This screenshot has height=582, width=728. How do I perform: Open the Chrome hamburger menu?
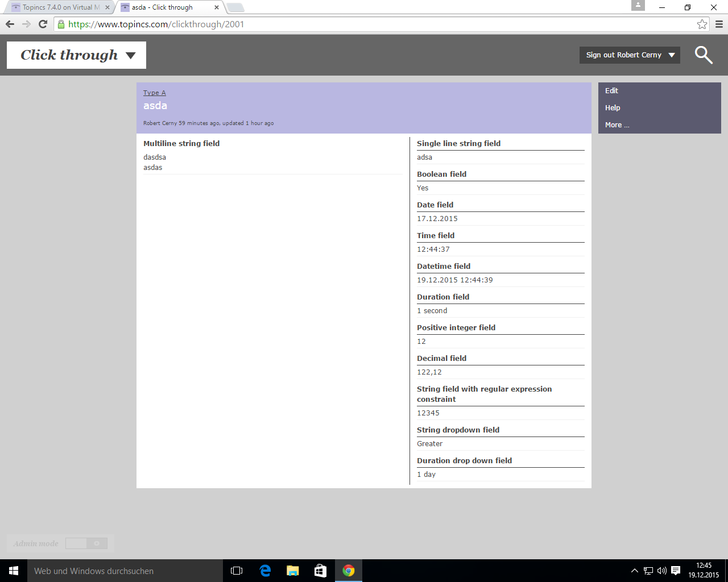719,24
